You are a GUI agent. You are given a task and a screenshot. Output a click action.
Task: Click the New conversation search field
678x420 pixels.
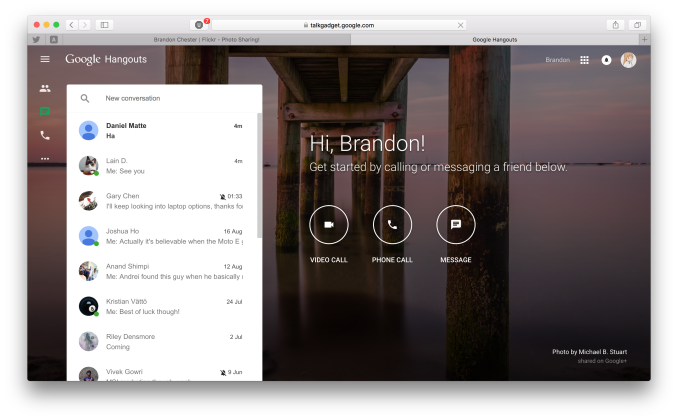click(x=164, y=98)
